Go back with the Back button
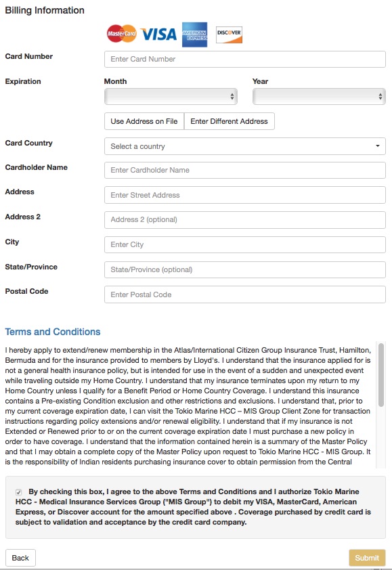The height and width of the screenshot is (570, 392). [20, 558]
